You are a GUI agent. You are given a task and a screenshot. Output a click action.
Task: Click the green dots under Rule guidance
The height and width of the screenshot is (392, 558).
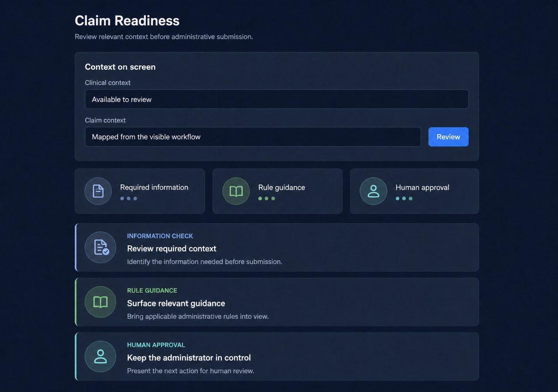266,199
